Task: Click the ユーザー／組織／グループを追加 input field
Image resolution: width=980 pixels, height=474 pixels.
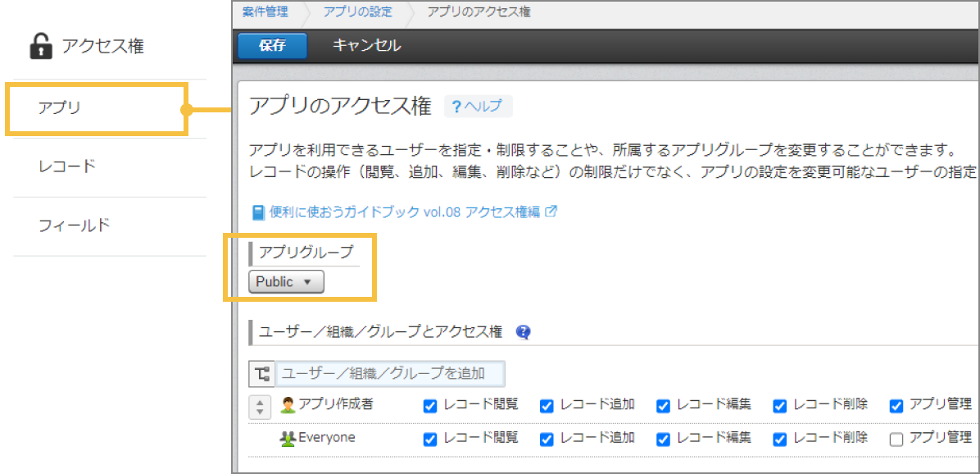Action: [385, 373]
